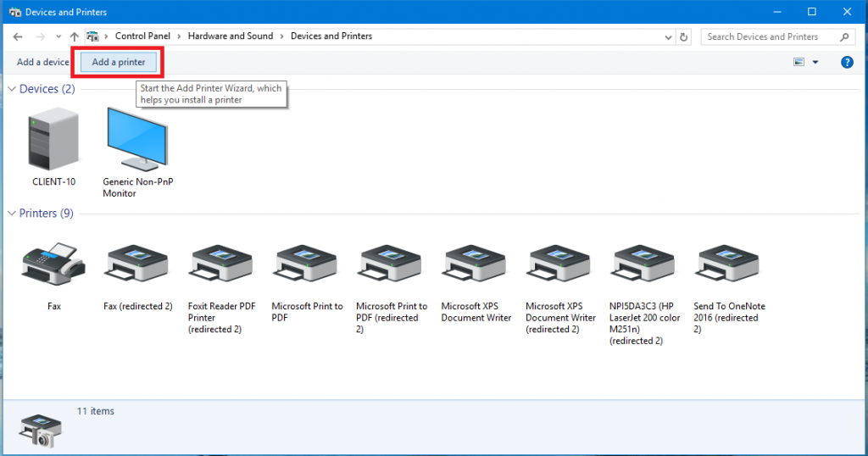Click the Printers (9) group header
The width and height of the screenshot is (868, 456).
[x=46, y=213]
